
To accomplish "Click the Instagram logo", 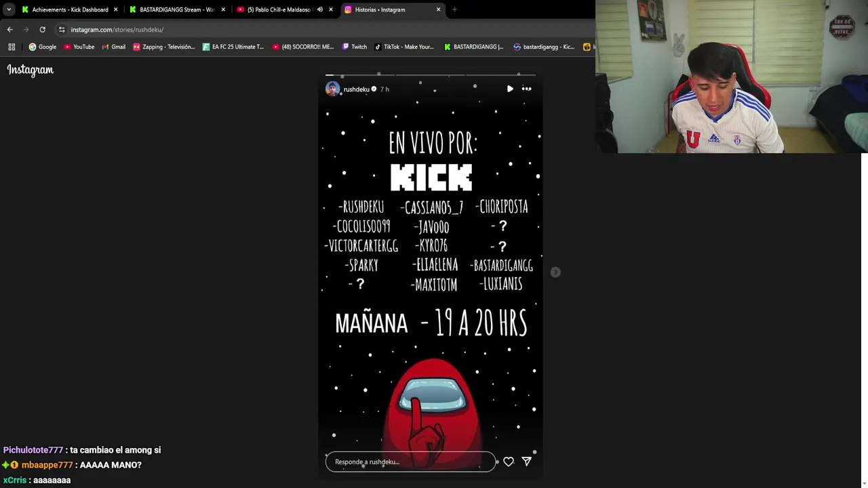I will coord(30,70).
